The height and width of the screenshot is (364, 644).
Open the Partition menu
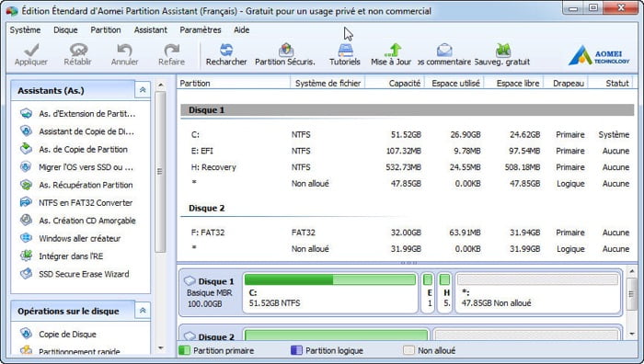click(106, 30)
